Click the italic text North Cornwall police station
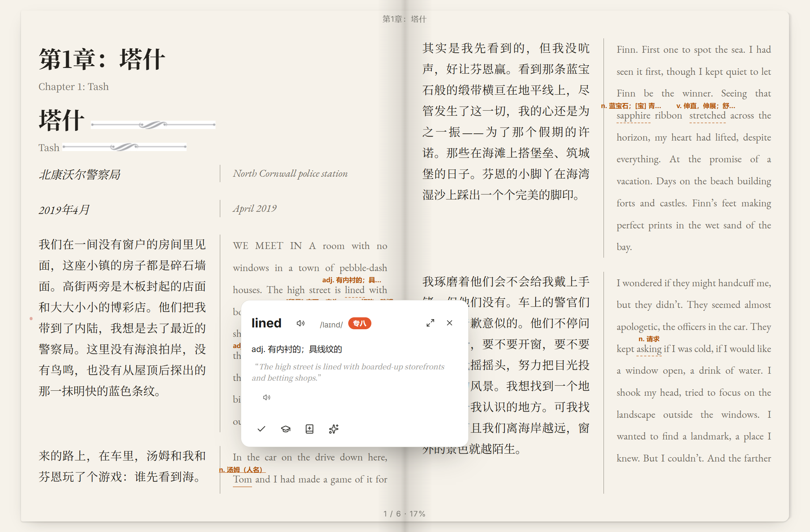Viewport: 810px width, 532px height. pos(290,173)
